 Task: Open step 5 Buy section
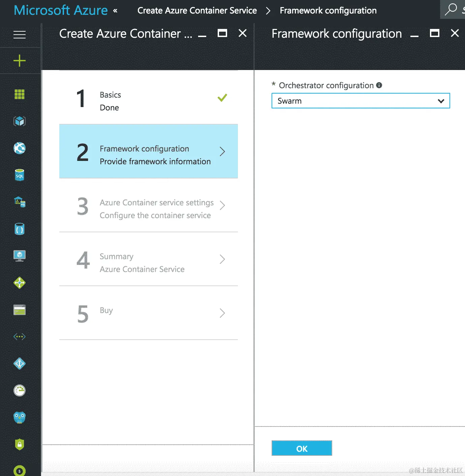148,313
